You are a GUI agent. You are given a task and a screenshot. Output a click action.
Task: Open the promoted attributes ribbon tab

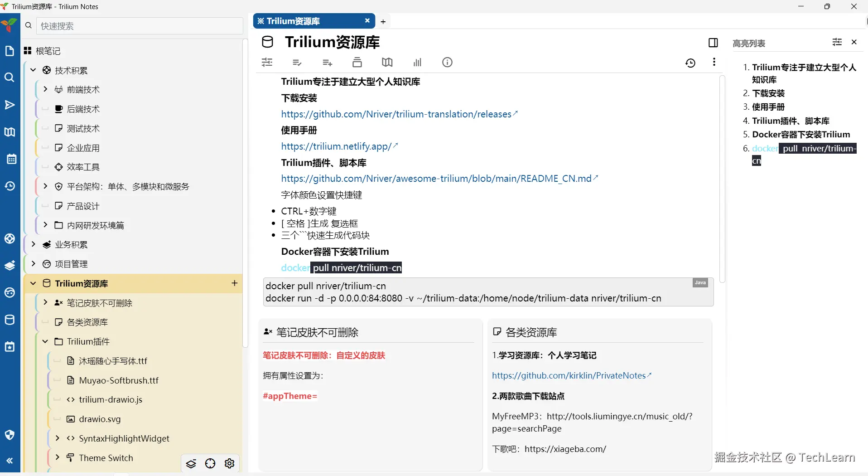click(x=297, y=63)
